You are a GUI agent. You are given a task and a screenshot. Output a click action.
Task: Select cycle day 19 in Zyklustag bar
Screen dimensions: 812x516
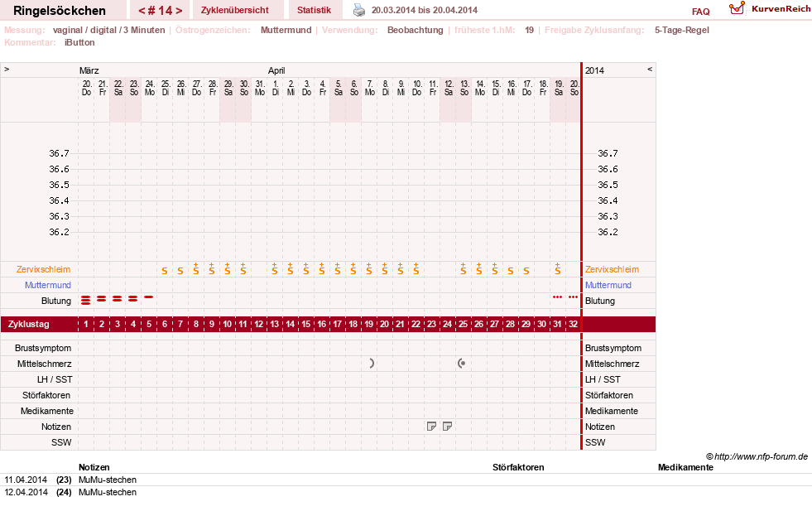(x=368, y=325)
